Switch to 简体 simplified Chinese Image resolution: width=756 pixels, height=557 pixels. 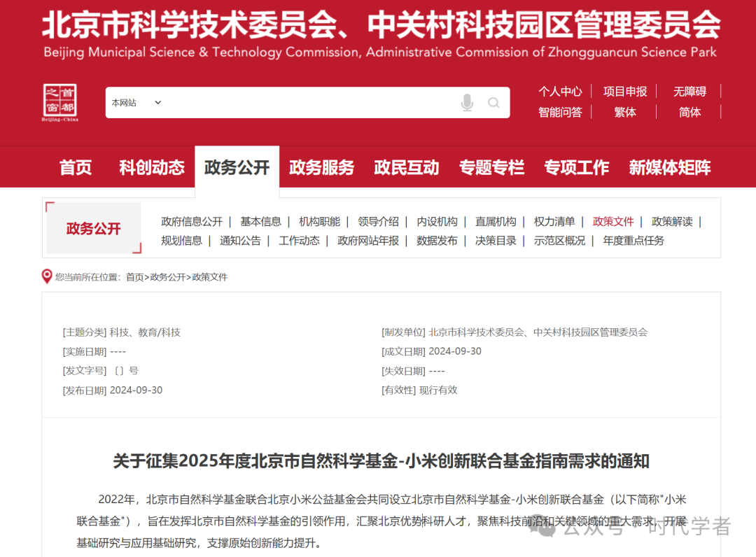pos(689,112)
